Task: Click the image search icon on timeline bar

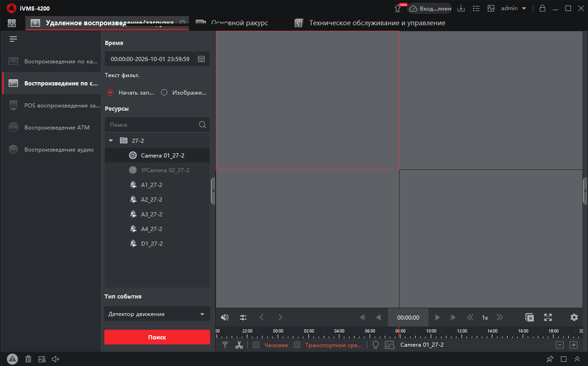Action: (x=390, y=345)
